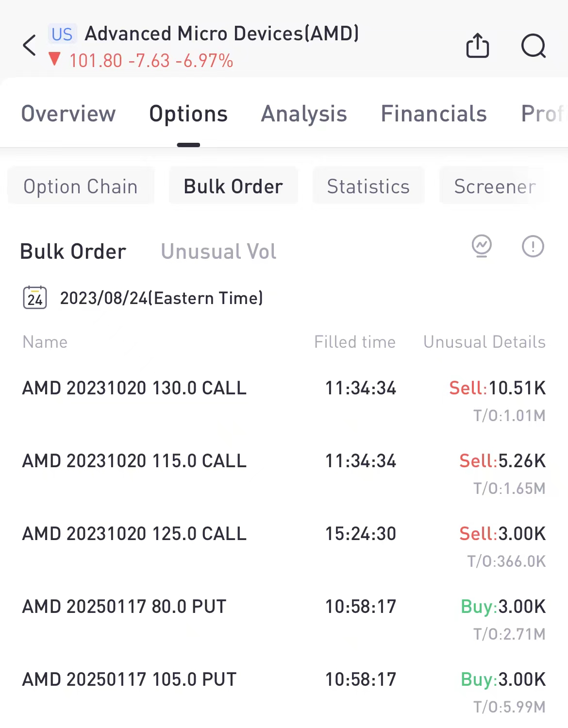Image resolution: width=568 pixels, height=728 pixels.
Task: Open AMD 20250117 105.0 PUT row
Action: click(129, 679)
